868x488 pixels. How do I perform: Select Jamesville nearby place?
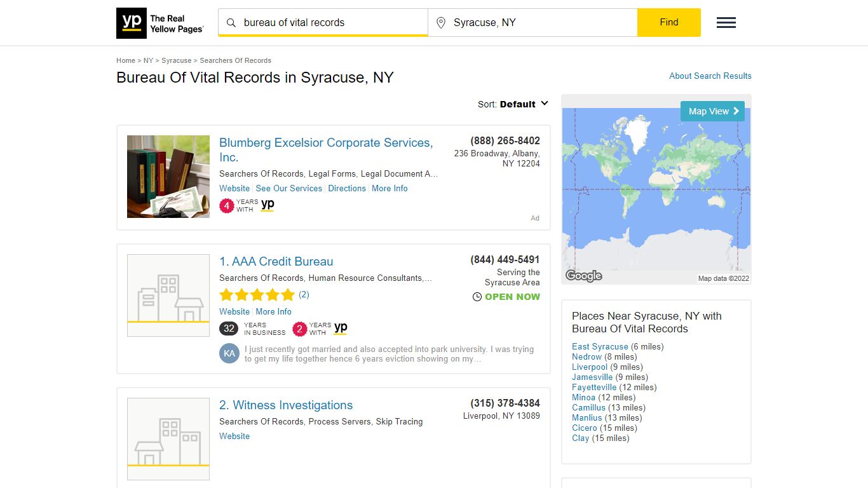(592, 377)
